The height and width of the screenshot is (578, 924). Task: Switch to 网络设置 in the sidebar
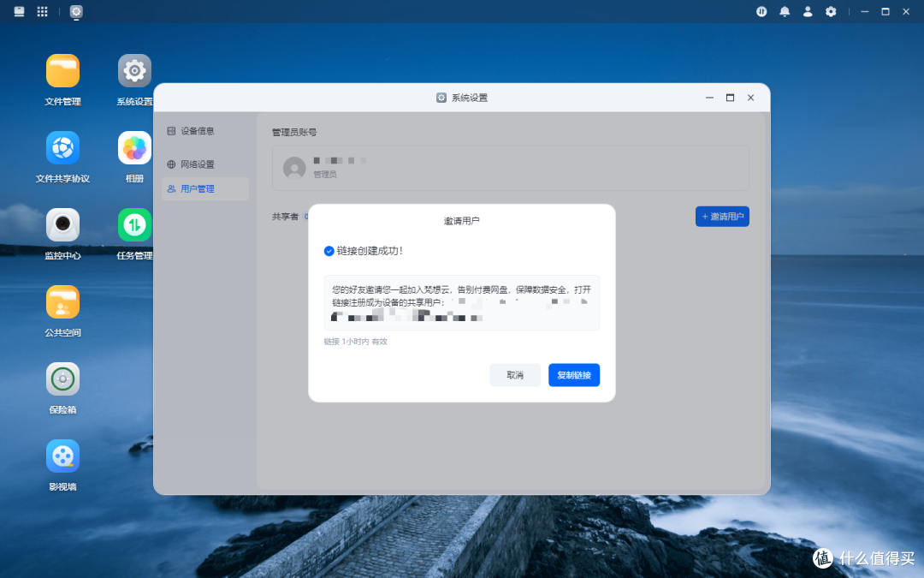coord(205,164)
